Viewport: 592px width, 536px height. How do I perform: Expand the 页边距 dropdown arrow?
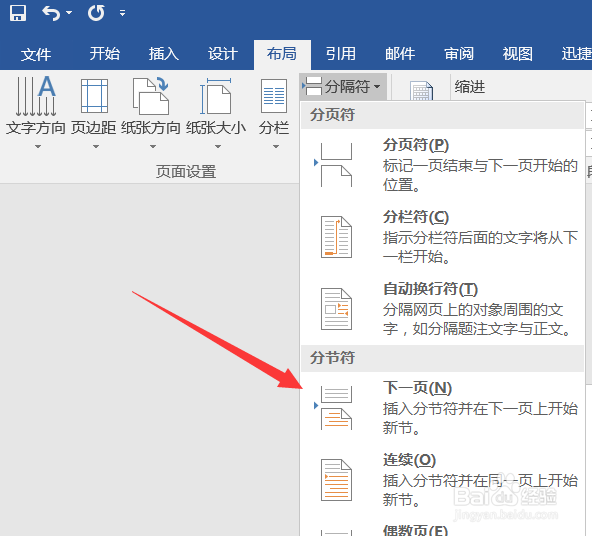[x=96, y=146]
